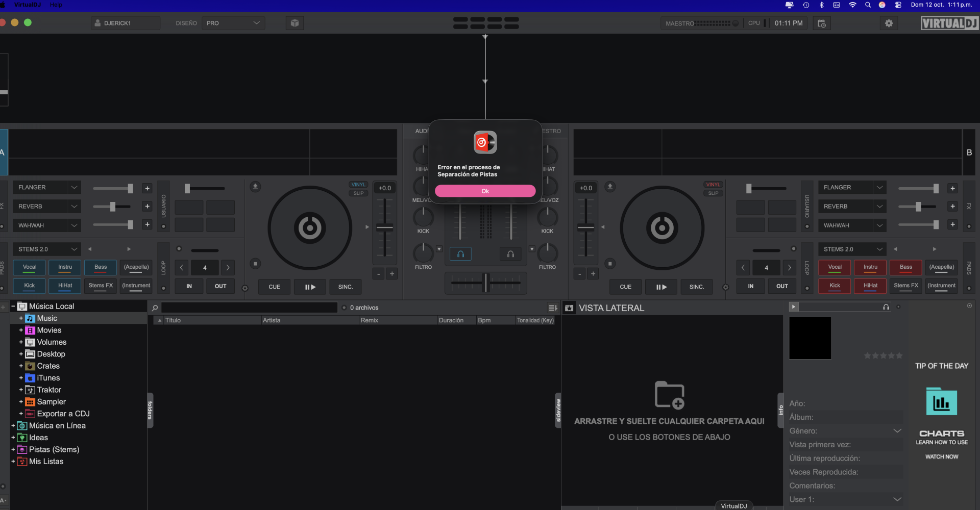Open the recording clock icon in top bar
Viewport: 980px width, 510px height.
[x=821, y=23]
